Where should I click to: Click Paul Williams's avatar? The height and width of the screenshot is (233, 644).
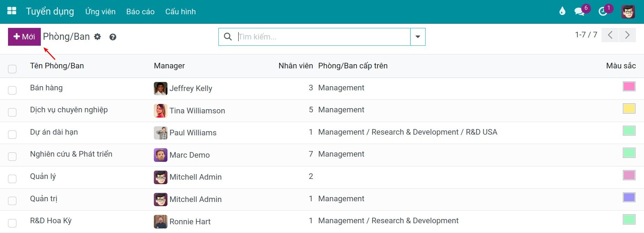coord(160,133)
